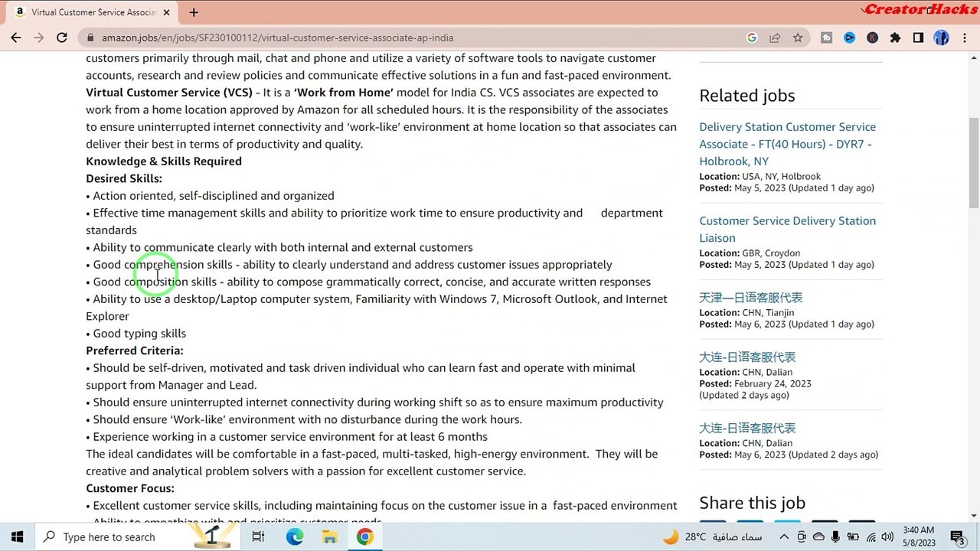Click the Preferred Criteria heading
Image resolution: width=980 pixels, height=551 pixels.
135,350
